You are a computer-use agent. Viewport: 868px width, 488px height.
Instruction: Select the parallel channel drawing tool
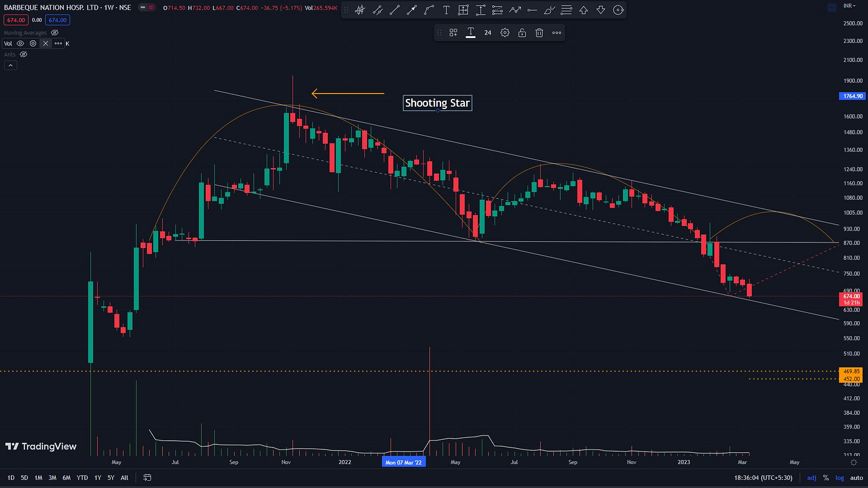tap(377, 10)
